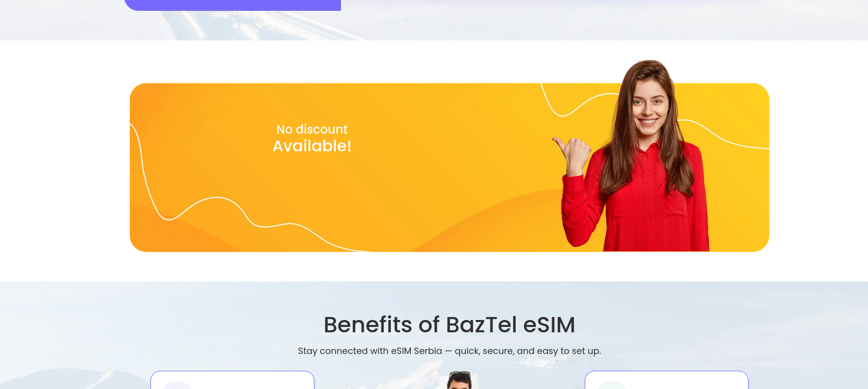The width and height of the screenshot is (868, 389).
Task: Click the lavender circle icon in left card
Action: [177, 385]
